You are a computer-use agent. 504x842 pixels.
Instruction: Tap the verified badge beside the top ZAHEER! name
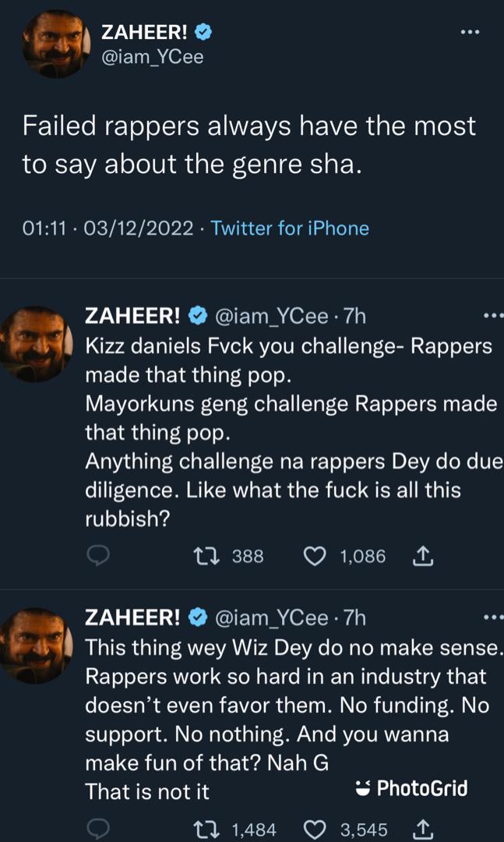pyautogui.click(x=204, y=33)
